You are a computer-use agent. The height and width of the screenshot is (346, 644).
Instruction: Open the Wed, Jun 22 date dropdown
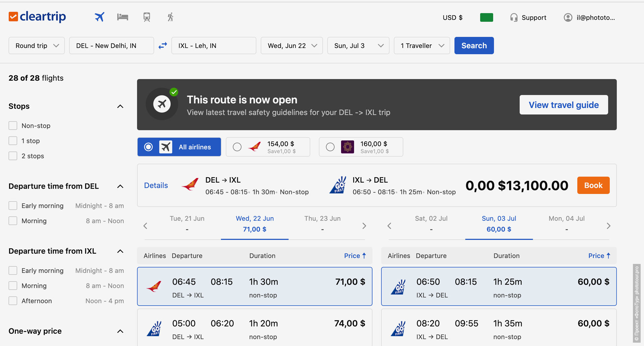click(292, 46)
